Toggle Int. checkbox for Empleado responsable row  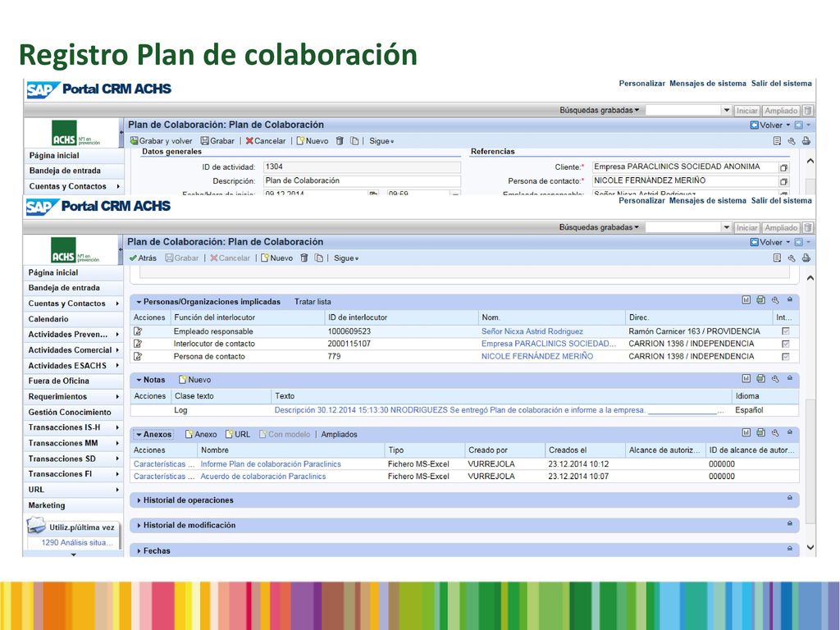point(786,331)
